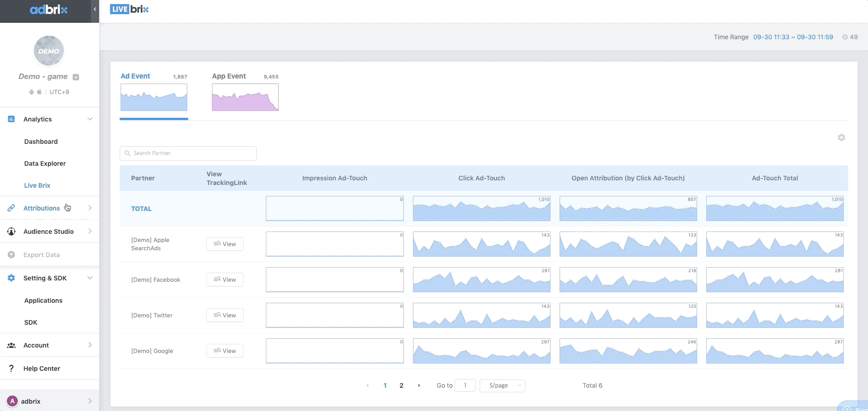View tracking link for [Demo] Apple SearchAds
The width and height of the screenshot is (868, 411).
coord(225,244)
